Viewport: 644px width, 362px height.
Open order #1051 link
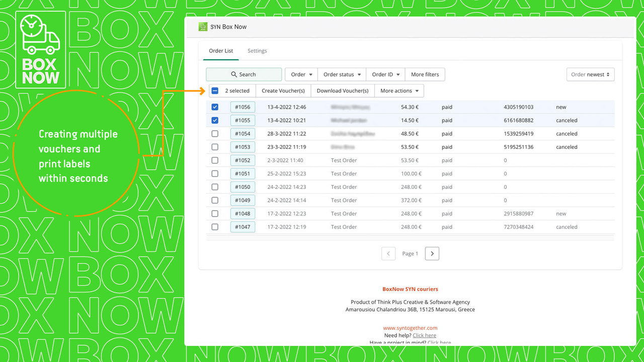(243, 173)
